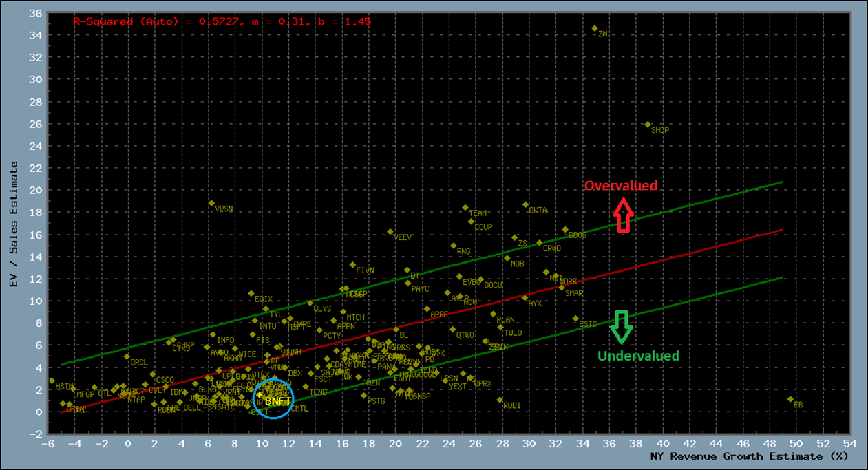
Task: Click the "RNG" ticker label
Action: pyautogui.click(x=464, y=252)
